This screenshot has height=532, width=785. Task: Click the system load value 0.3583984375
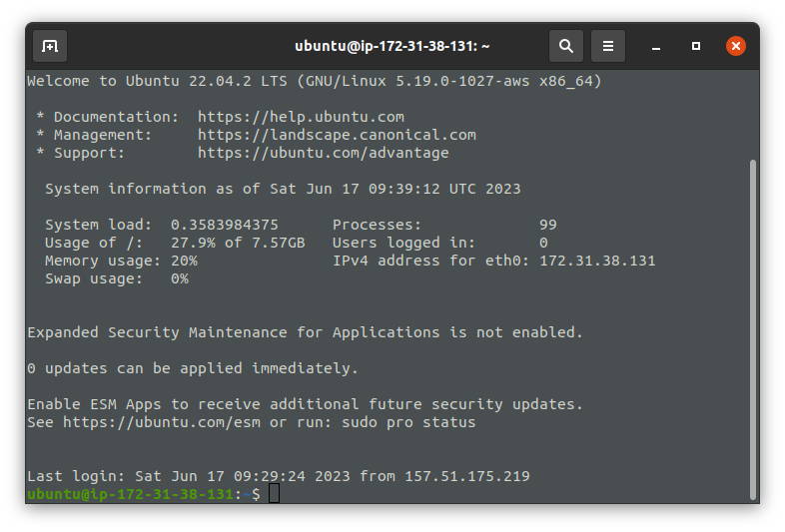(225, 226)
